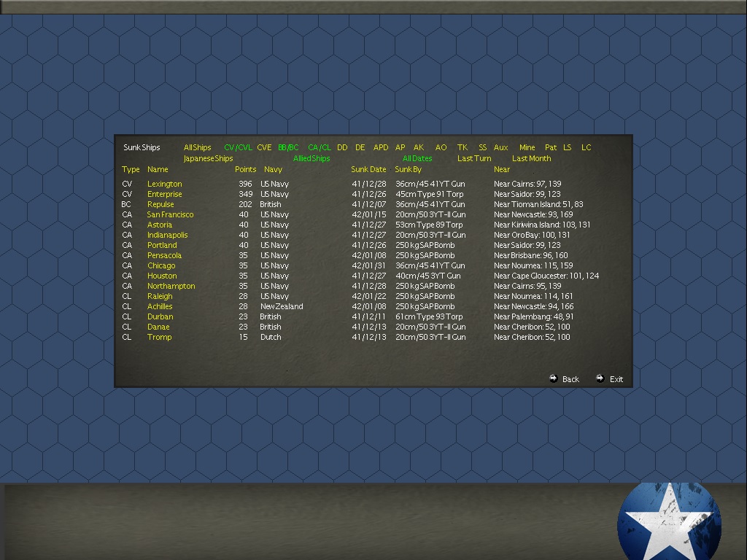Image resolution: width=747 pixels, height=560 pixels.
Task: Open the Indianapolis ship entry
Action: [x=167, y=236]
